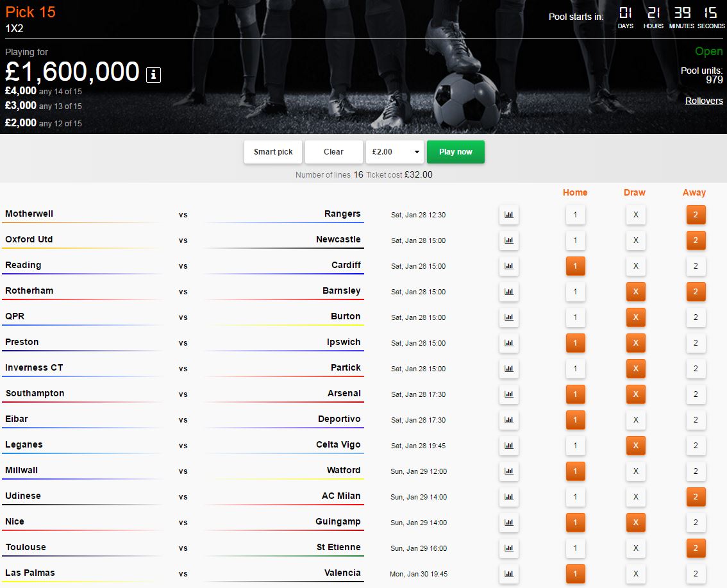
Task: Open the Rollovers link
Action: pyautogui.click(x=703, y=101)
